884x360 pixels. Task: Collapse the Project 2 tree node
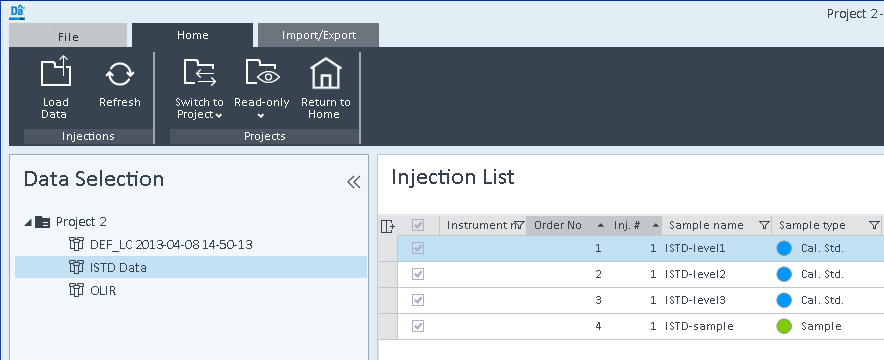pos(28,223)
